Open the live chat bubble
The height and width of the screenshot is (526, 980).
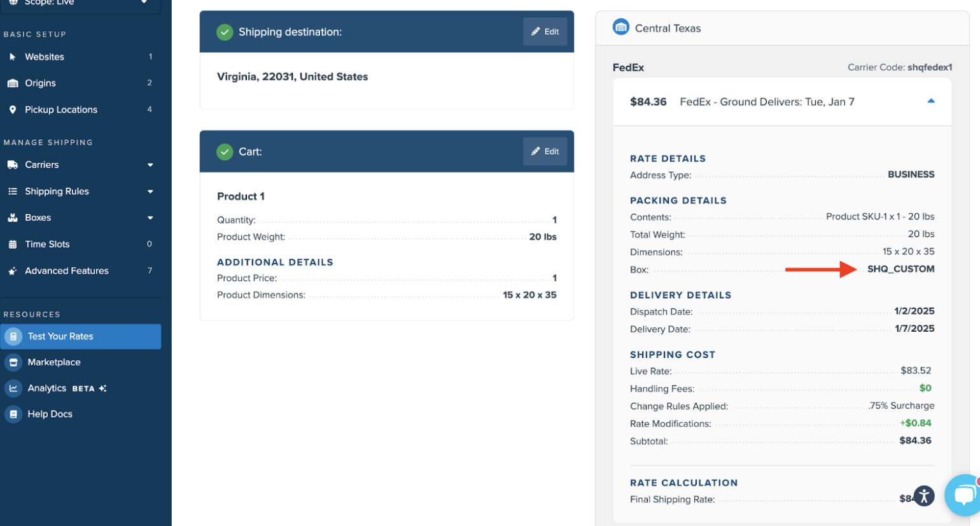click(963, 495)
